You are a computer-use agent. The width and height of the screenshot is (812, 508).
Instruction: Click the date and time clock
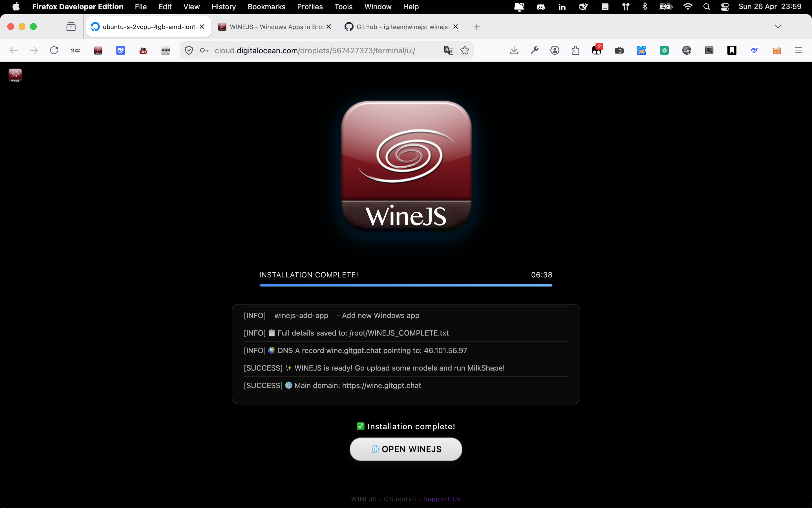pyautogui.click(x=770, y=7)
